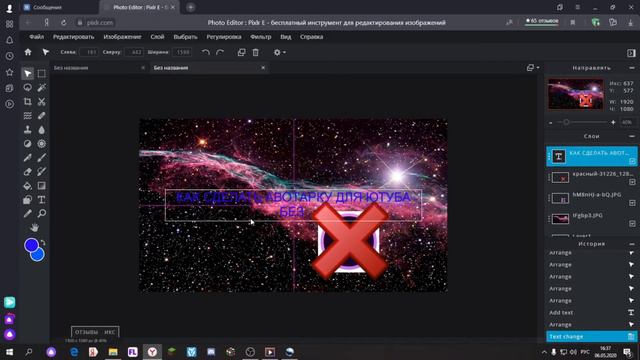Open the Изображение menu

(122, 37)
